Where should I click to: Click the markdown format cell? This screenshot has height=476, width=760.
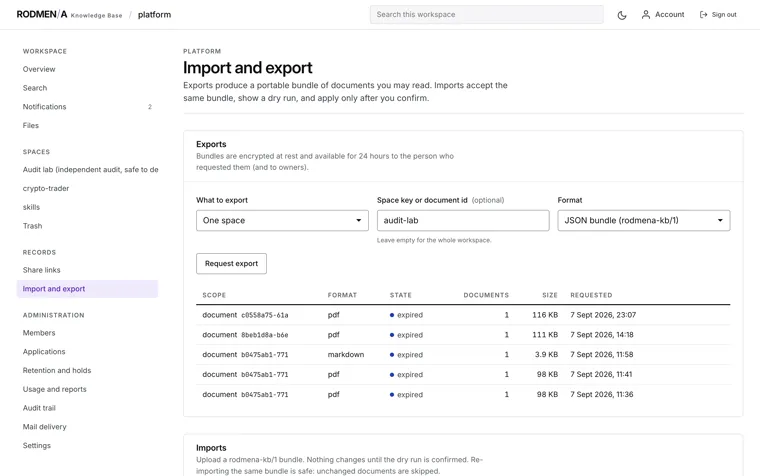(x=346, y=355)
